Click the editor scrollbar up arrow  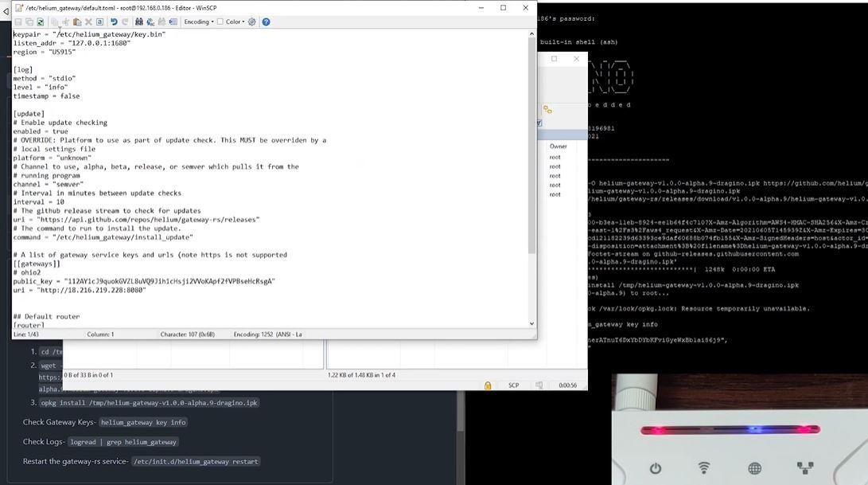click(x=532, y=33)
